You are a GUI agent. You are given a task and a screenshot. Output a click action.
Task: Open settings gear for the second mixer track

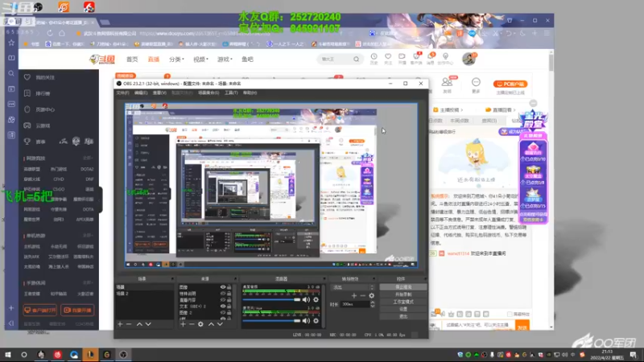point(316,321)
